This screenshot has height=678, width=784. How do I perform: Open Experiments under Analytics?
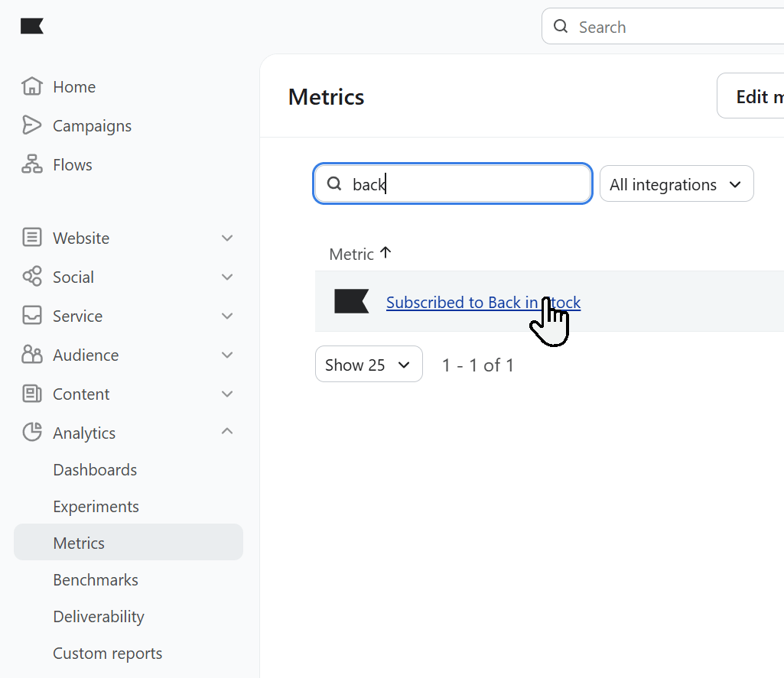point(96,507)
